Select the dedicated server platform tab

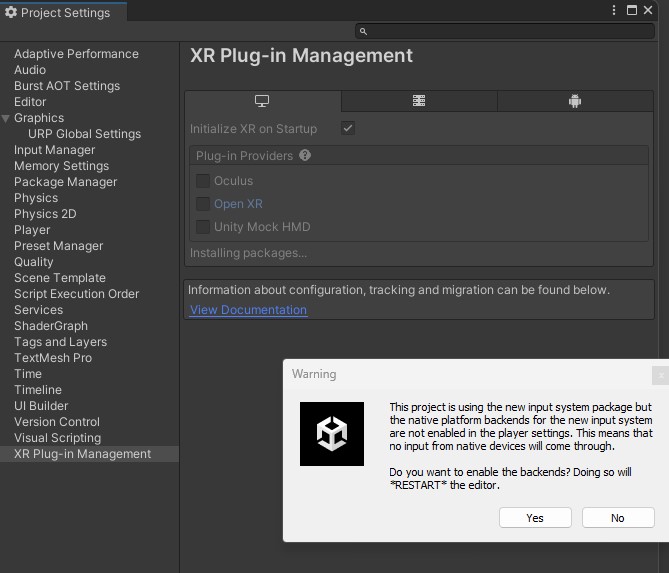point(419,101)
